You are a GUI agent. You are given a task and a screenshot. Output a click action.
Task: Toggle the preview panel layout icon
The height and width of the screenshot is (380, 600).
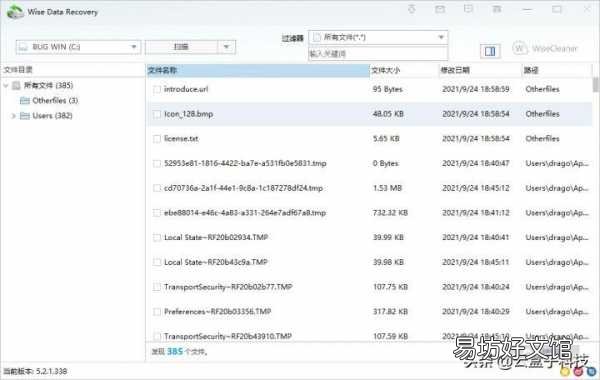[x=490, y=51]
